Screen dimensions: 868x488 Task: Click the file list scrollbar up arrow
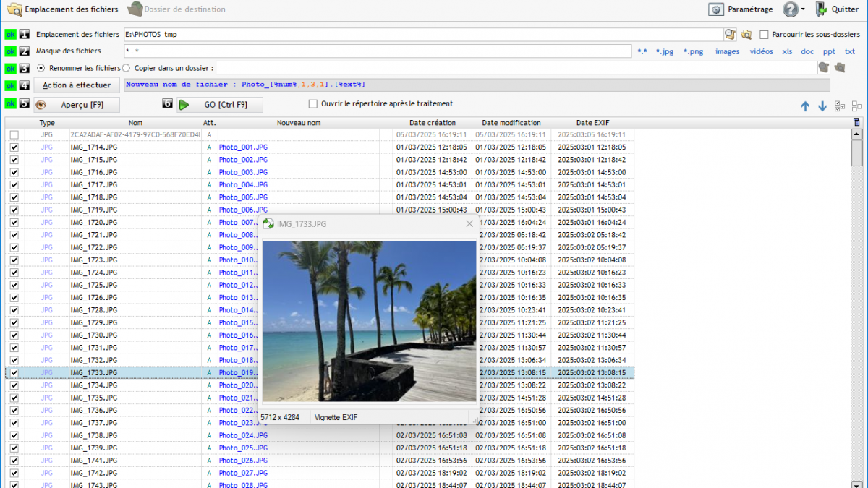(x=857, y=134)
